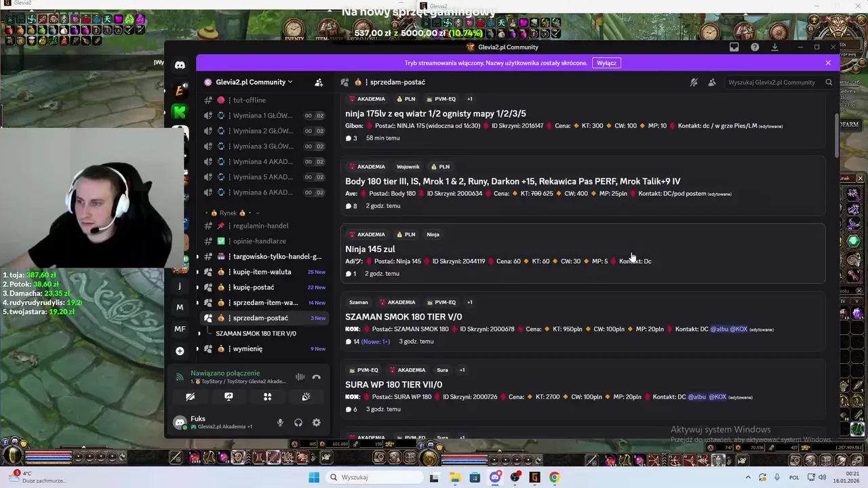Click the Windows Start button

point(313,477)
